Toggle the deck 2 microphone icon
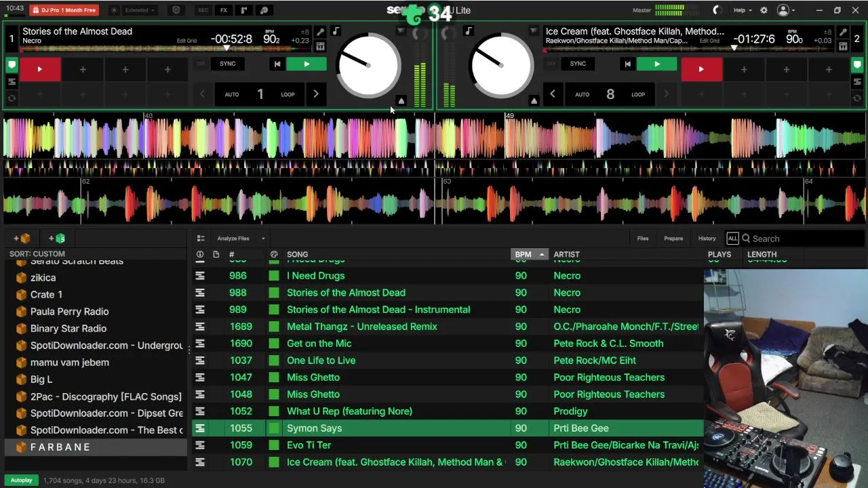This screenshot has width=868, height=488. pos(843,32)
